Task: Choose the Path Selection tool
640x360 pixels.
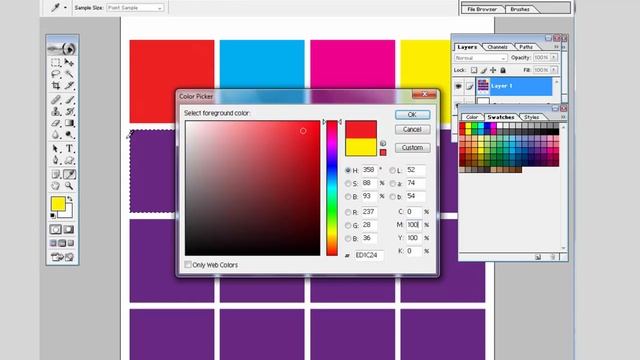Action: coord(56,149)
